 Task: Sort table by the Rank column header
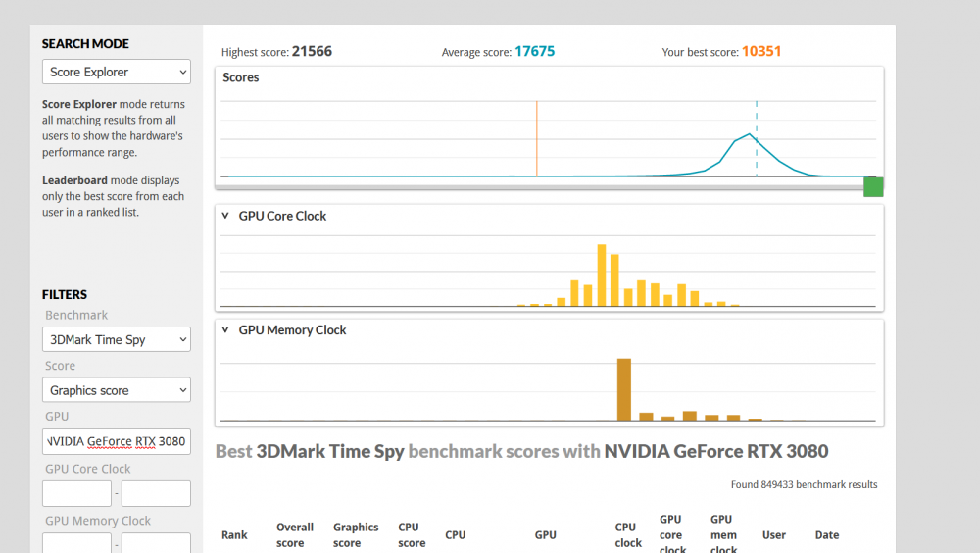tap(234, 534)
